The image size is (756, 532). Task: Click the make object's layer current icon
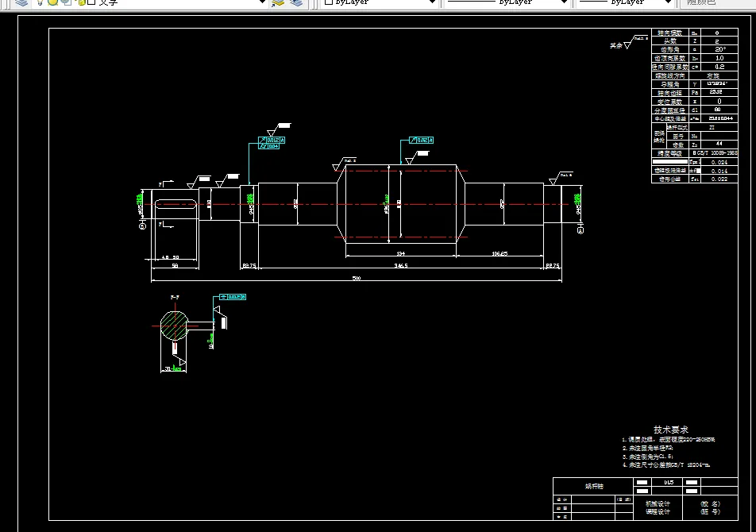(x=278, y=2)
